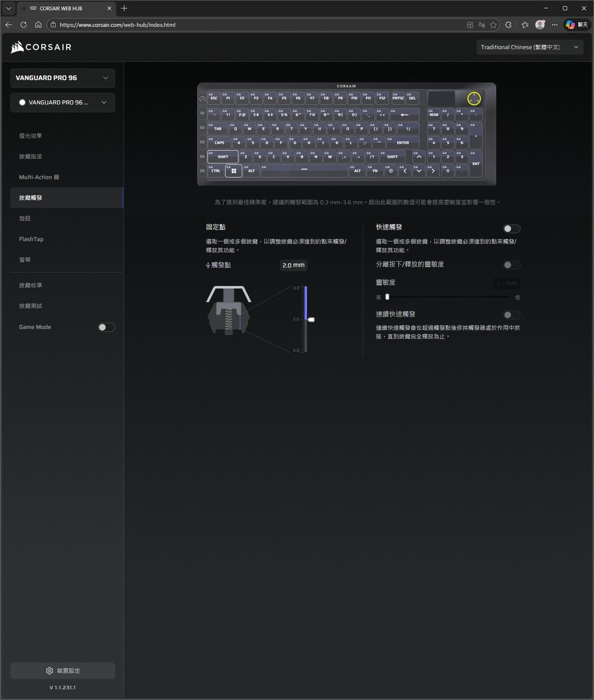
Task: Select the up arrow key on diagram
Action: coord(419,157)
